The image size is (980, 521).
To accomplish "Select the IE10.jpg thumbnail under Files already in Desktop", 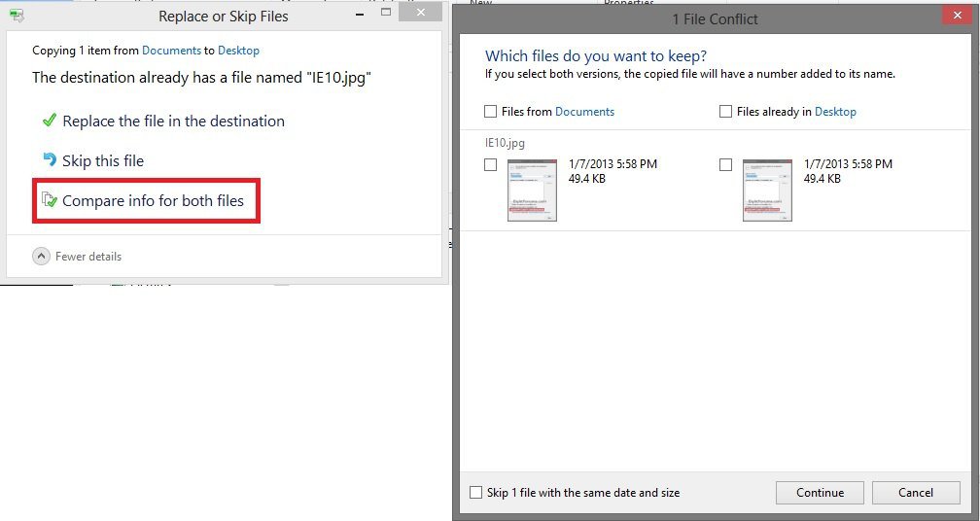I will click(767, 191).
